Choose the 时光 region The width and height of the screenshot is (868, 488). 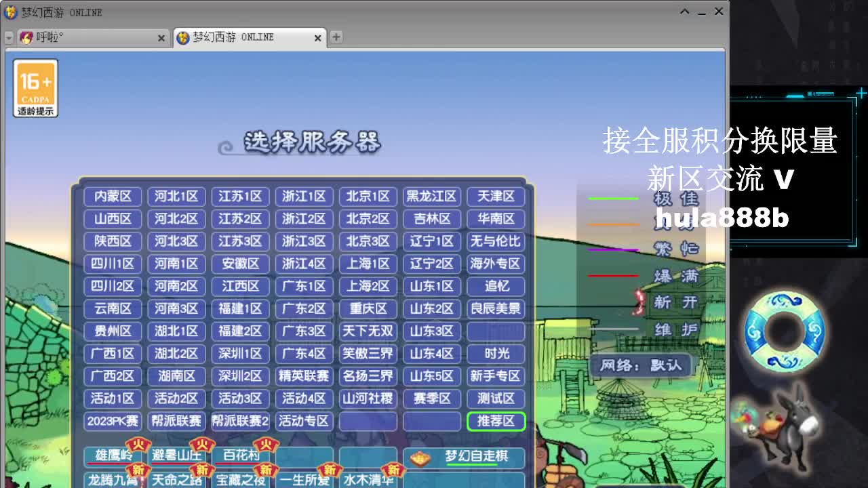click(x=496, y=353)
